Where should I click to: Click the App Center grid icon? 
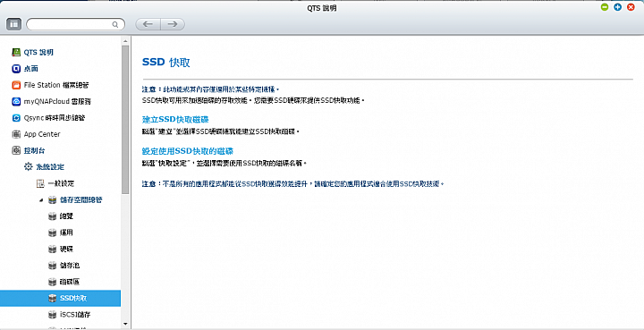[16, 134]
